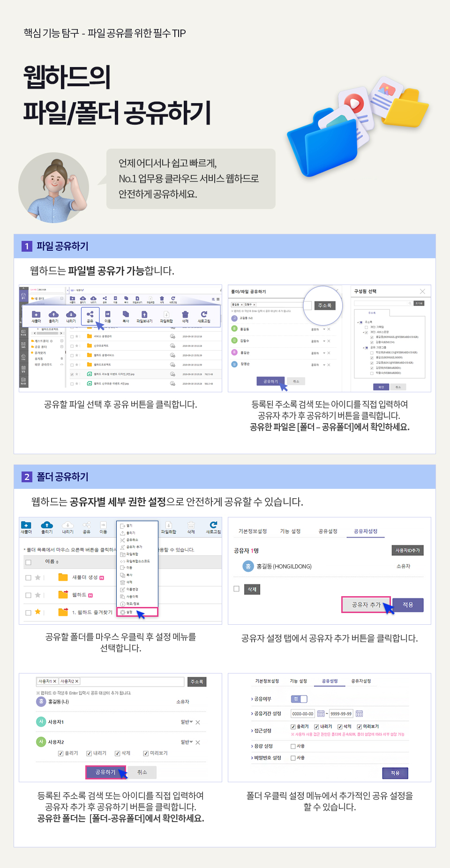Image resolution: width=450 pixels, height=868 pixels.
Task: Click the highlighted 공유 share icon in the enlarged toolbar
Action: [x=90, y=314]
